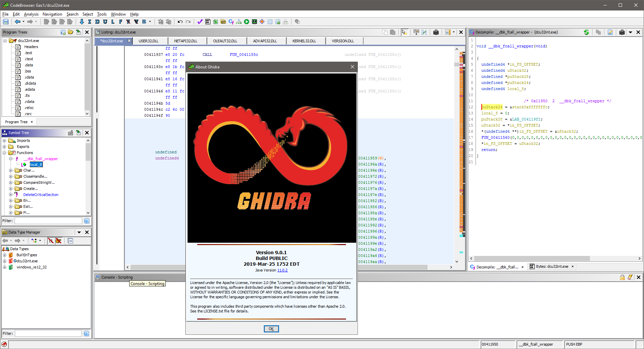
Task: Take Listing snapshot with camera icon
Action: pyautogui.click(x=436, y=32)
